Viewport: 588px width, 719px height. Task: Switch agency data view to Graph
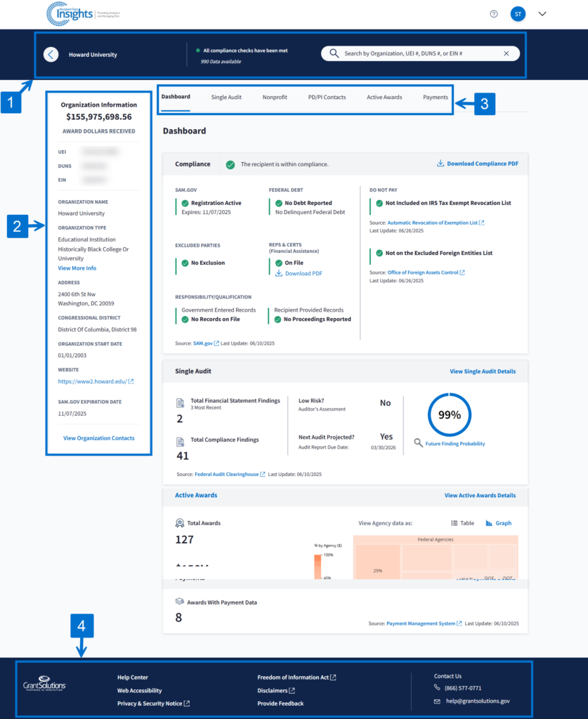pyautogui.click(x=499, y=523)
